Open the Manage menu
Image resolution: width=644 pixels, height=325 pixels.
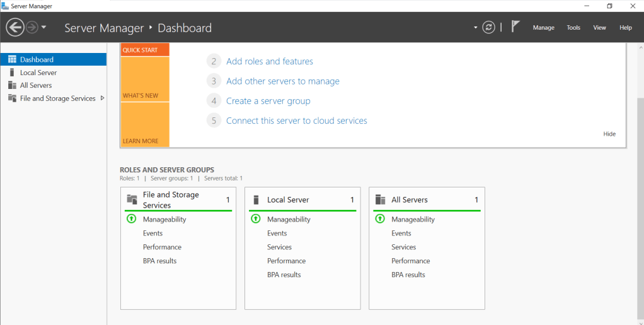(543, 28)
